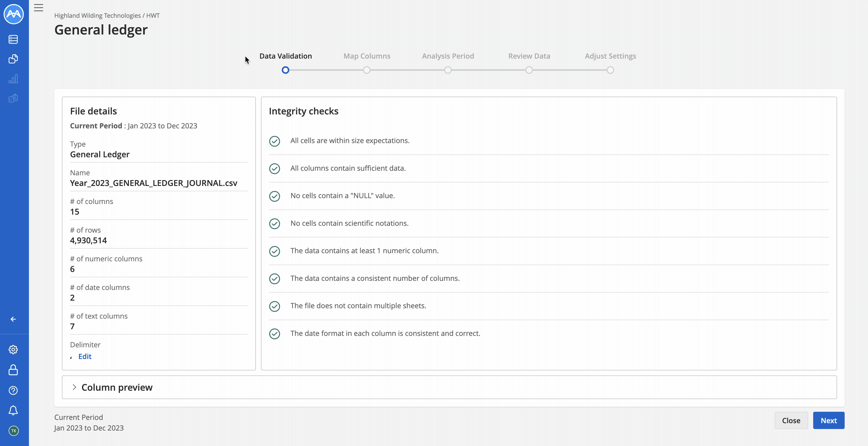
Task: Open help question mark icon
Action: click(x=13, y=390)
